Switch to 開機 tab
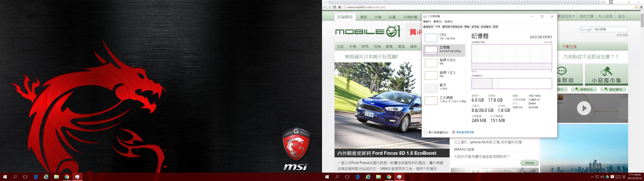 467,27
